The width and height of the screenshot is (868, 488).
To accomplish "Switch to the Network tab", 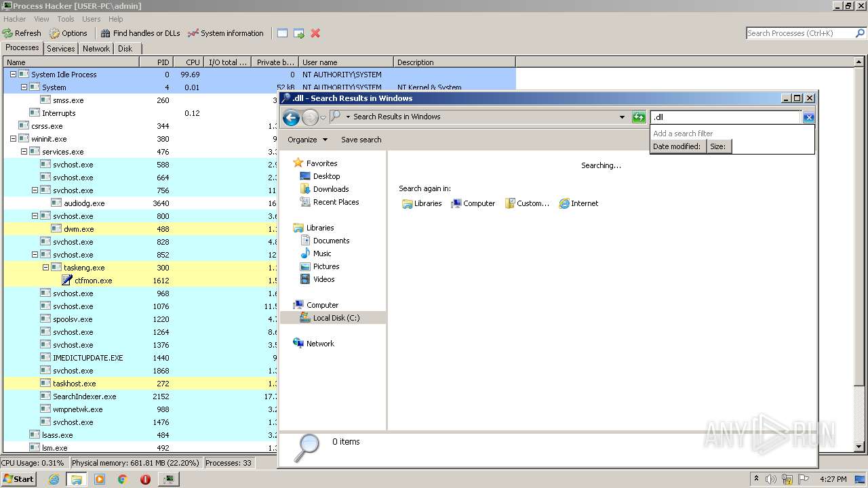I will pyautogui.click(x=96, y=49).
